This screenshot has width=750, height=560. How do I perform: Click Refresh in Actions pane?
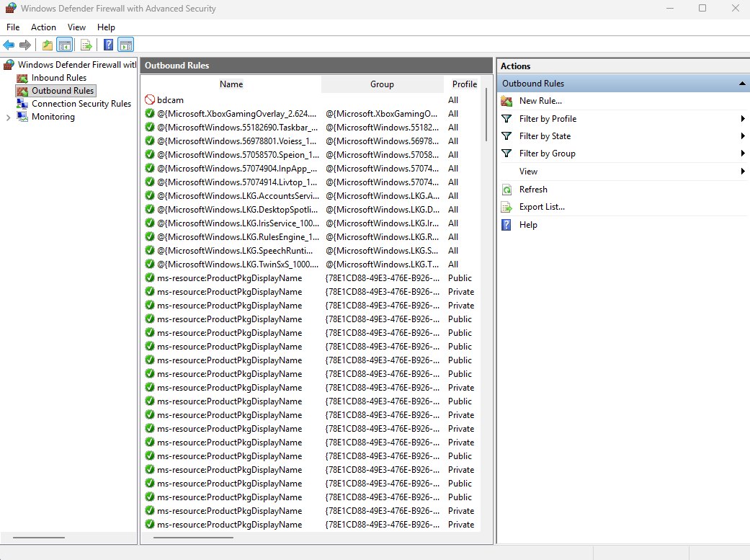tap(533, 190)
